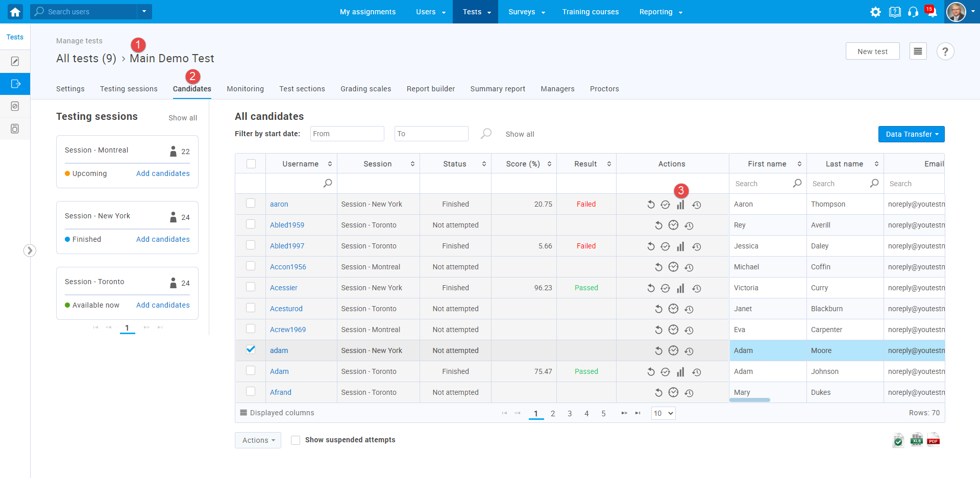
Task: Open the Reporting menu
Action: click(x=660, y=12)
